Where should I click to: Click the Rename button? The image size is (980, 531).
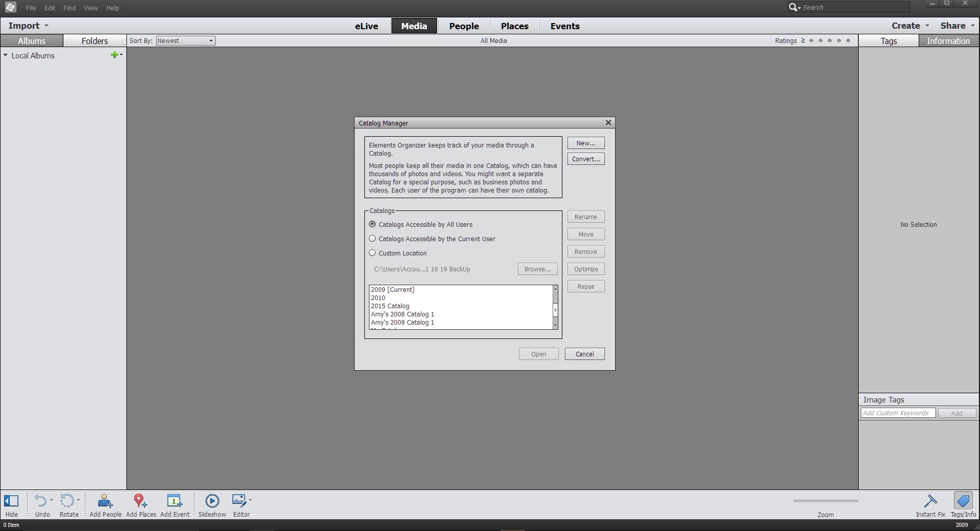pyautogui.click(x=585, y=217)
